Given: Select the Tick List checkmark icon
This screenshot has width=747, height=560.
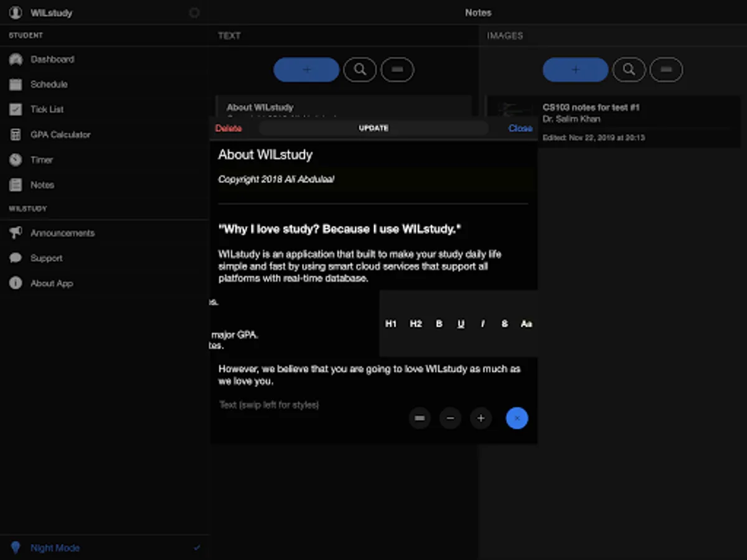Looking at the screenshot, I should (16, 110).
